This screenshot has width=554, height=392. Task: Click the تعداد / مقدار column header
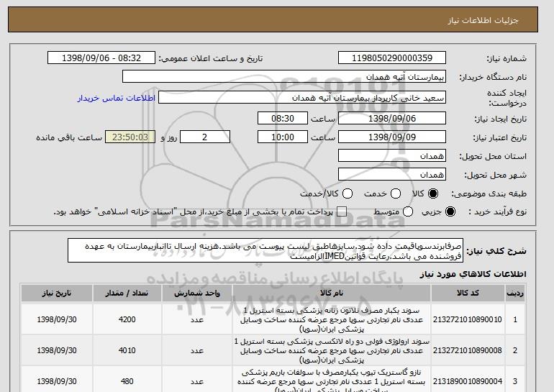coord(127,293)
